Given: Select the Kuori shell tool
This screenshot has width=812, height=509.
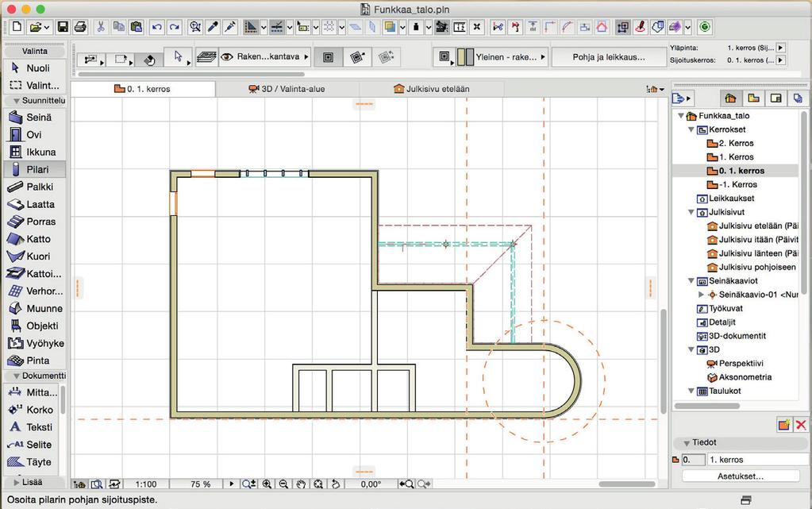Looking at the screenshot, I should pos(35,256).
